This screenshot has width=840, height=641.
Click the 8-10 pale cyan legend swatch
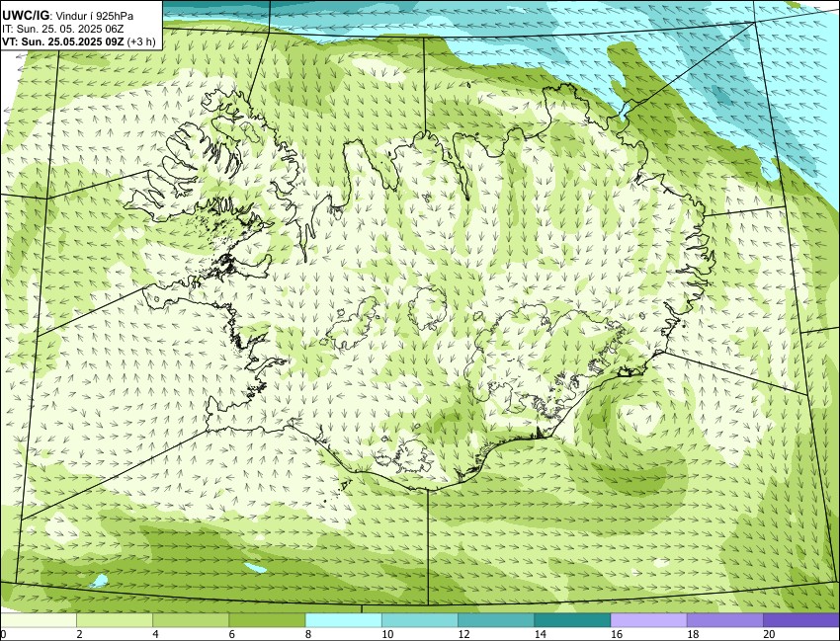tap(343, 620)
